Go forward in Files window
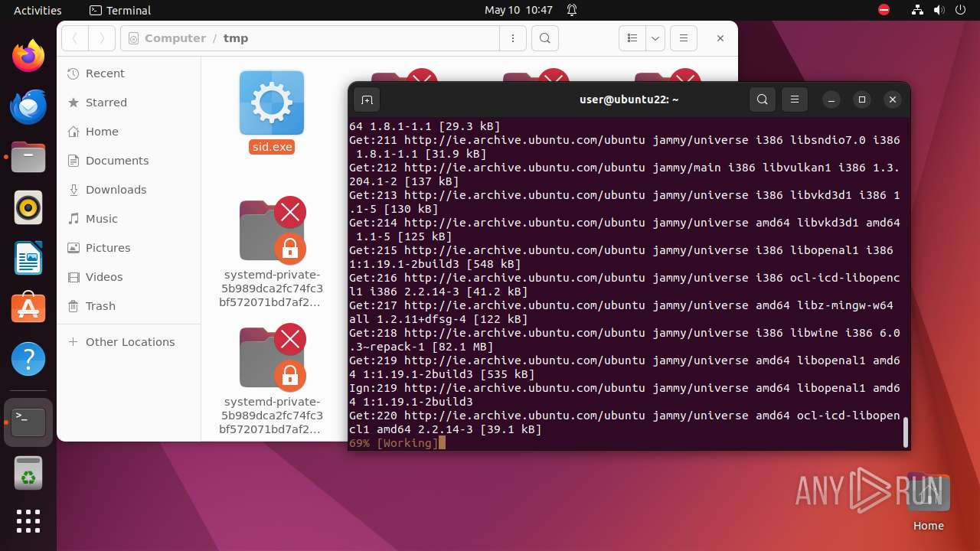 [101, 38]
